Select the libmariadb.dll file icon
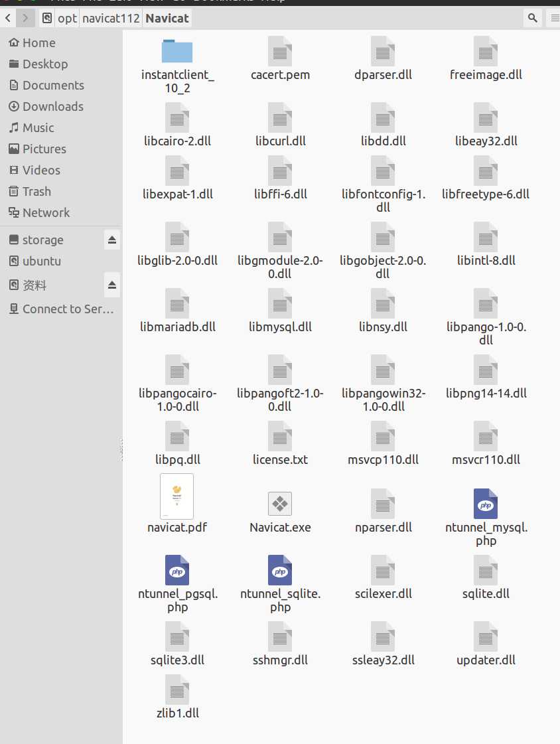 point(177,303)
